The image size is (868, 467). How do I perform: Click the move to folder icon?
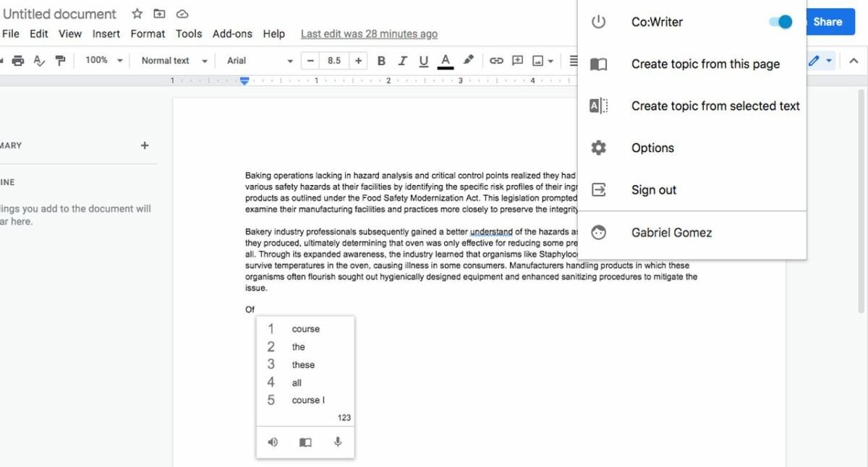160,14
